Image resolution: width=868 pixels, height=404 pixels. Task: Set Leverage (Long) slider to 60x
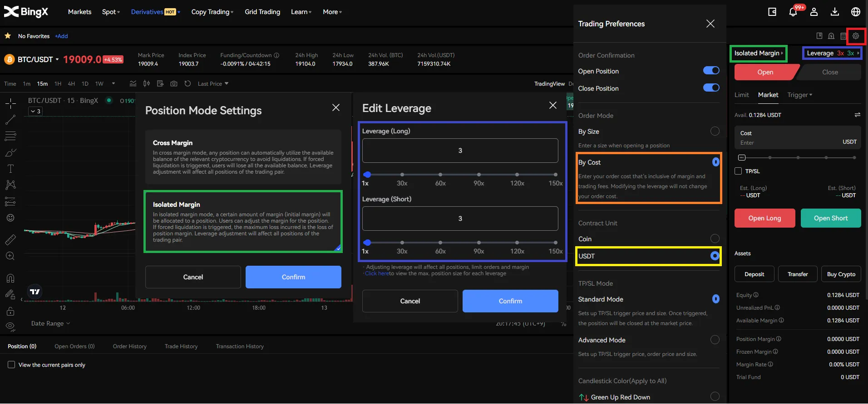pyautogui.click(x=440, y=175)
